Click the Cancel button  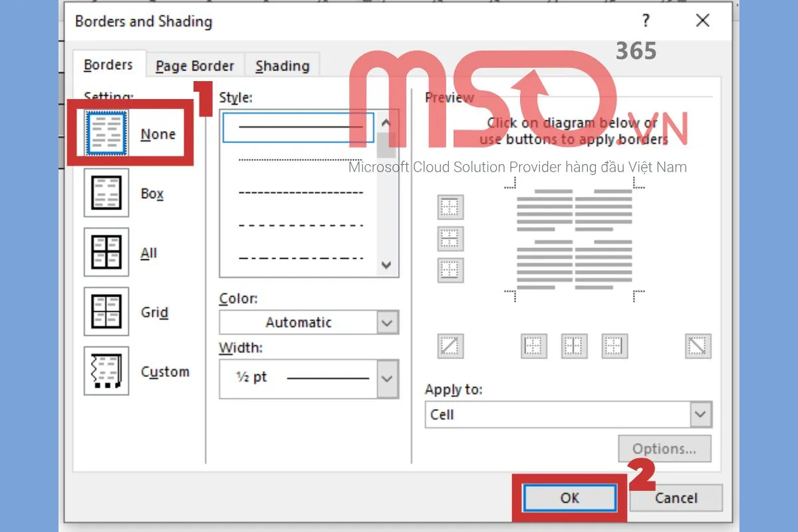point(676,498)
